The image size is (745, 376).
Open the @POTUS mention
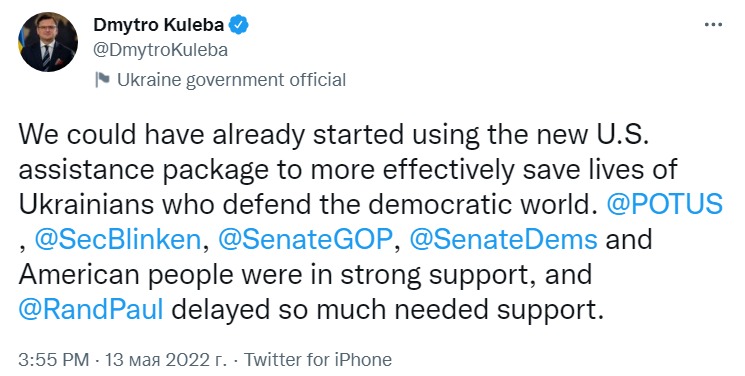[x=665, y=204]
